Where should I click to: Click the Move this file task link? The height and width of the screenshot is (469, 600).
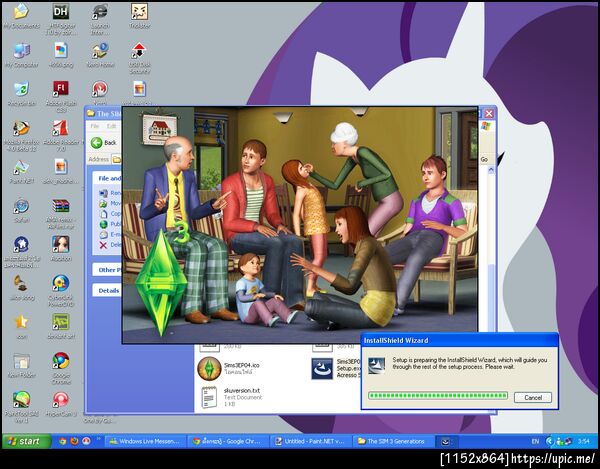tap(110, 203)
